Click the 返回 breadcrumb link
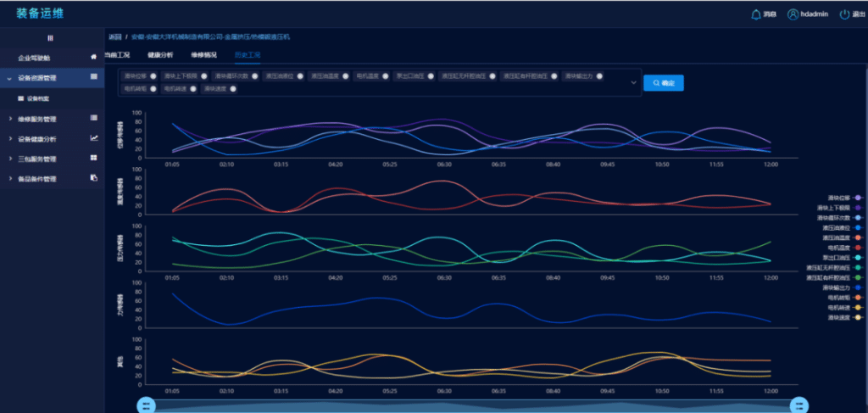The height and width of the screenshot is (413, 868). [x=115, y=37]
